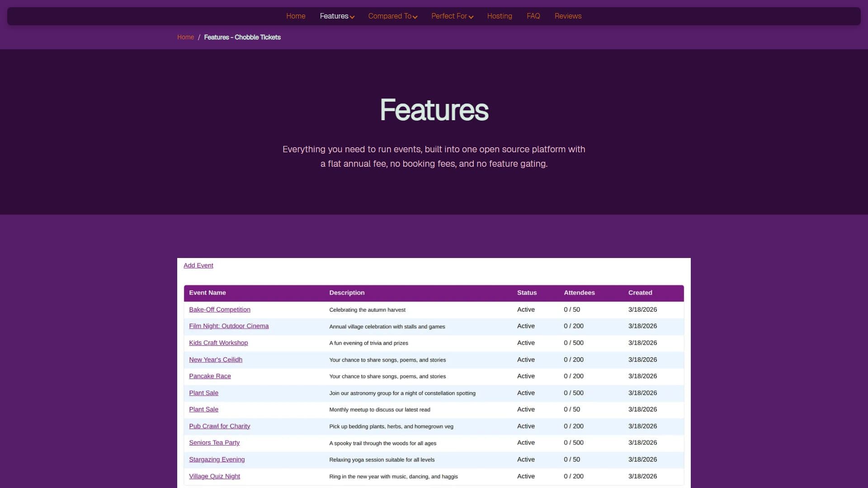
Task: Open the Plant Sale event with 500 attendees limit
Action: point(203,393)
